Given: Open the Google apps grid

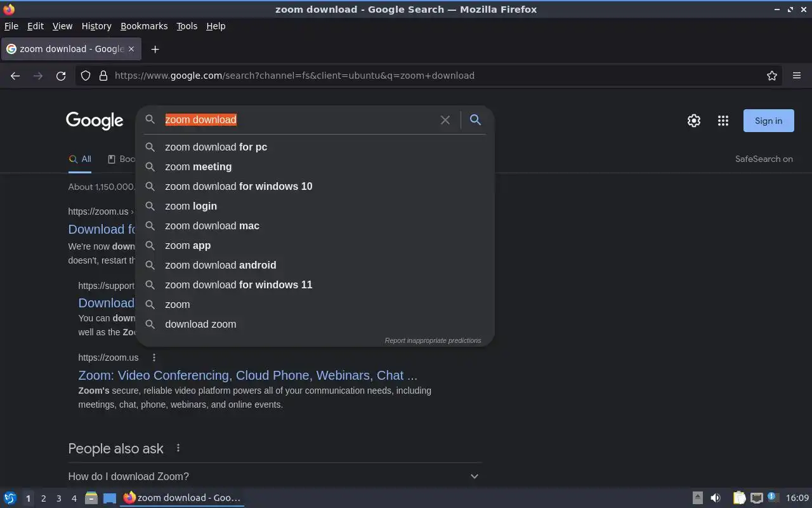Looking at the screenshot, I should 723,121.
